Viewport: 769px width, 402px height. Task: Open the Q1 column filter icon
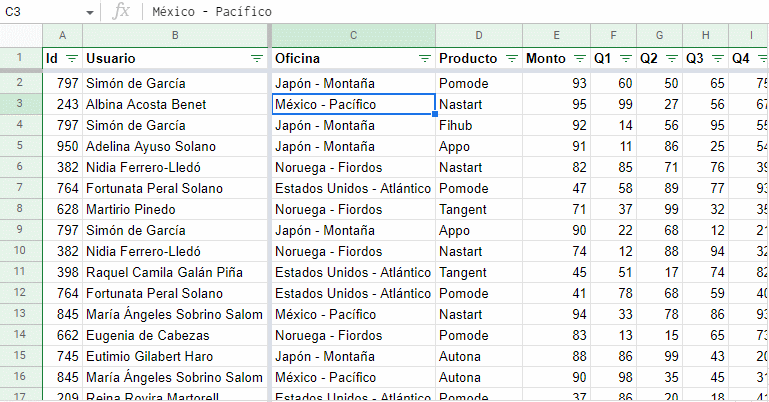626,59
